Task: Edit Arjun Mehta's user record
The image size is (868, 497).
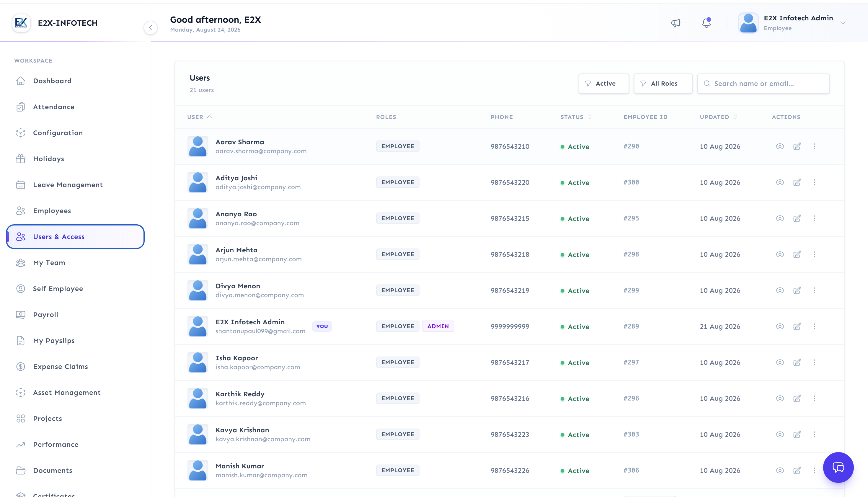Action: tap(797, 254)
